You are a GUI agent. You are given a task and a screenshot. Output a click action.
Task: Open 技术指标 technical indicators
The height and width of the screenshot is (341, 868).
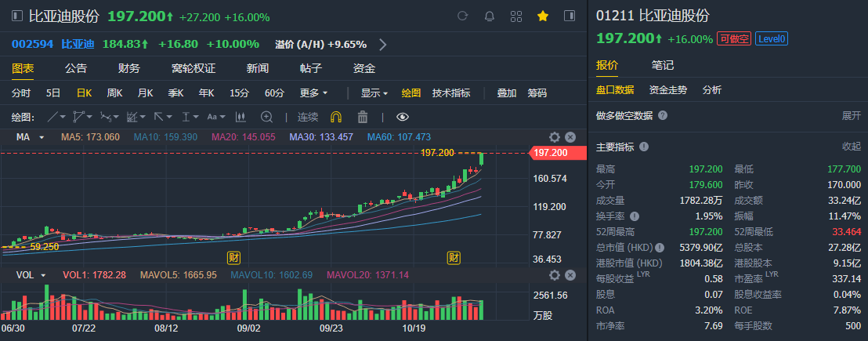point(451,93)
